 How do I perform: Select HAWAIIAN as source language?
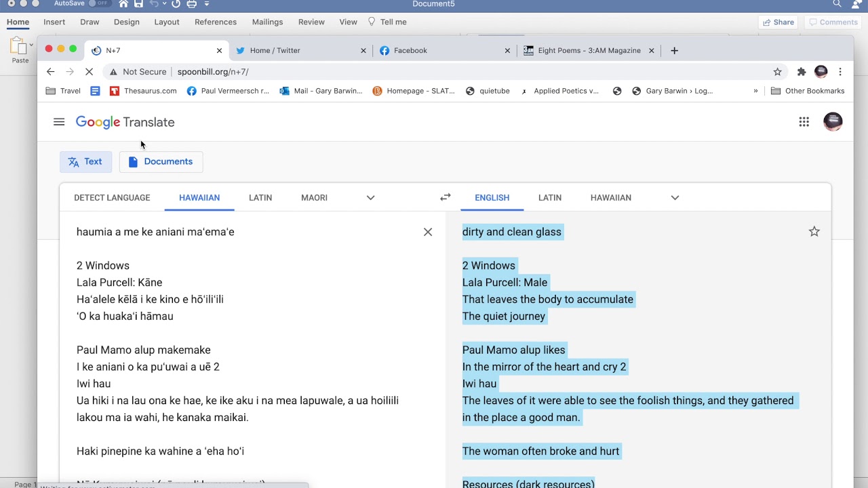[x=199, y=198]
